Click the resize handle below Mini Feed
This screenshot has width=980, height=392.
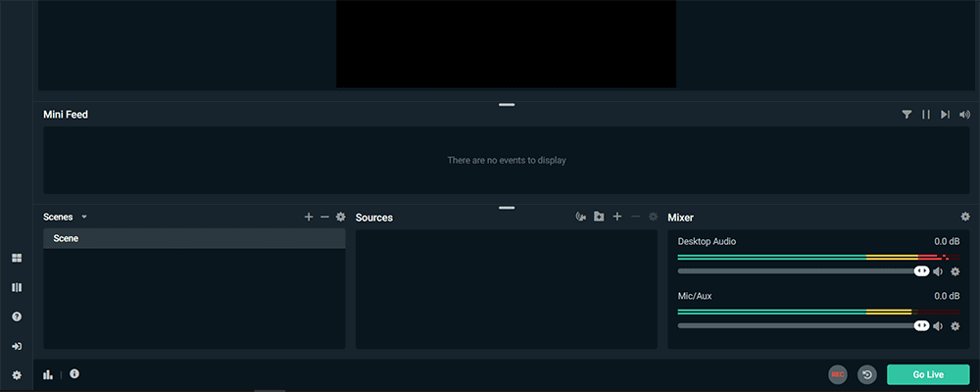click(507, 208)
